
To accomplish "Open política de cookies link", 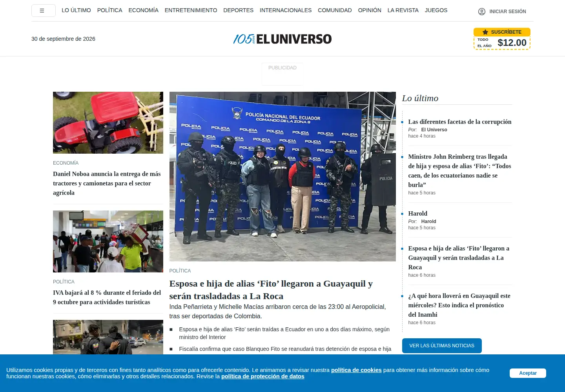I will [x=356, y=370].
